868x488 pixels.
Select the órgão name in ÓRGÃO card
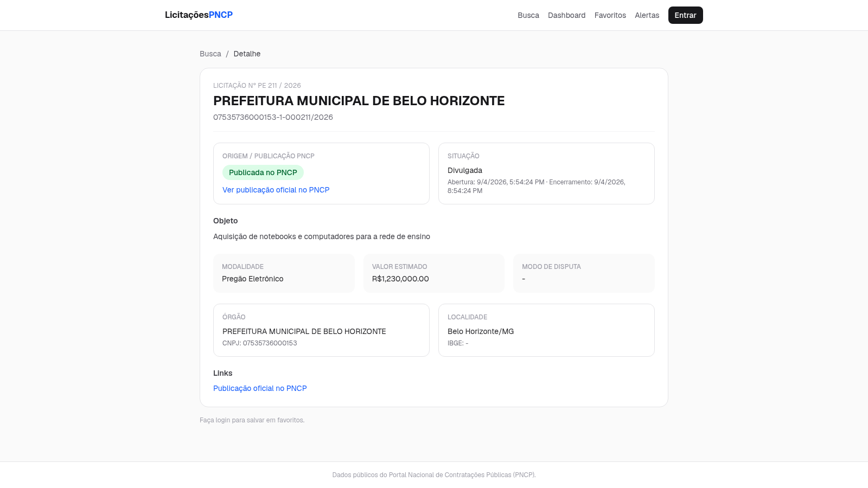tap(304, 331)
